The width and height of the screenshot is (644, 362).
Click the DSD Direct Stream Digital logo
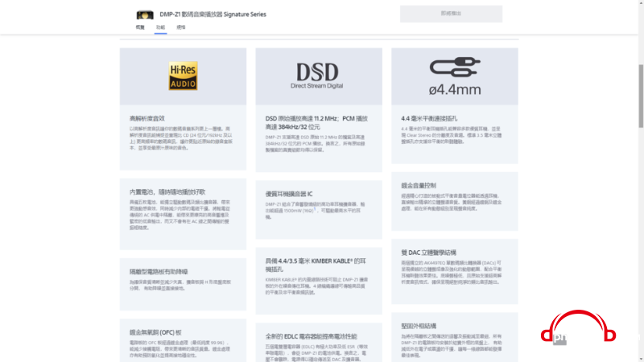317,76
